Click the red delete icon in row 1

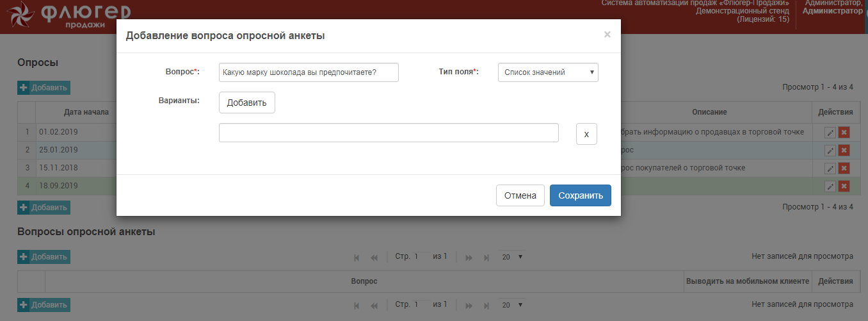click(x=844, y=132)
